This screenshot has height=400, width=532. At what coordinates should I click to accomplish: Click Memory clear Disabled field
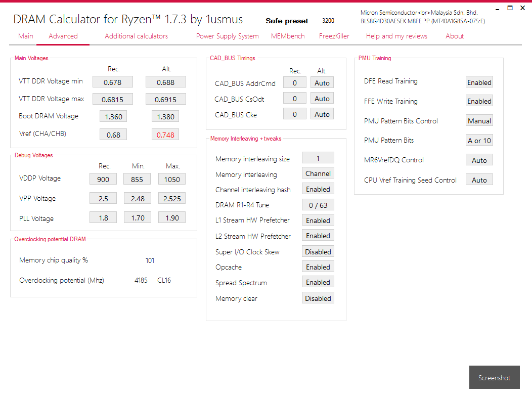[x=318, y=298]
